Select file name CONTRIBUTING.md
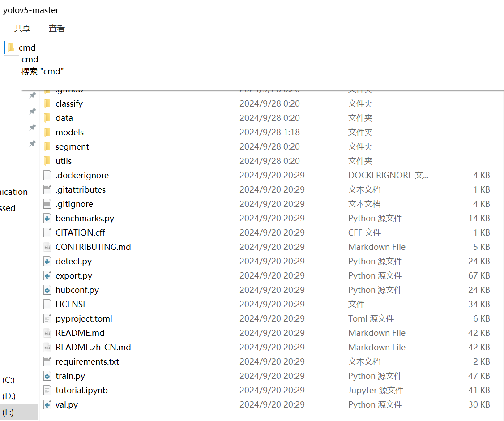Image resolution: width=504 pixels, height=421 pixels. click(x=93, y=247)
